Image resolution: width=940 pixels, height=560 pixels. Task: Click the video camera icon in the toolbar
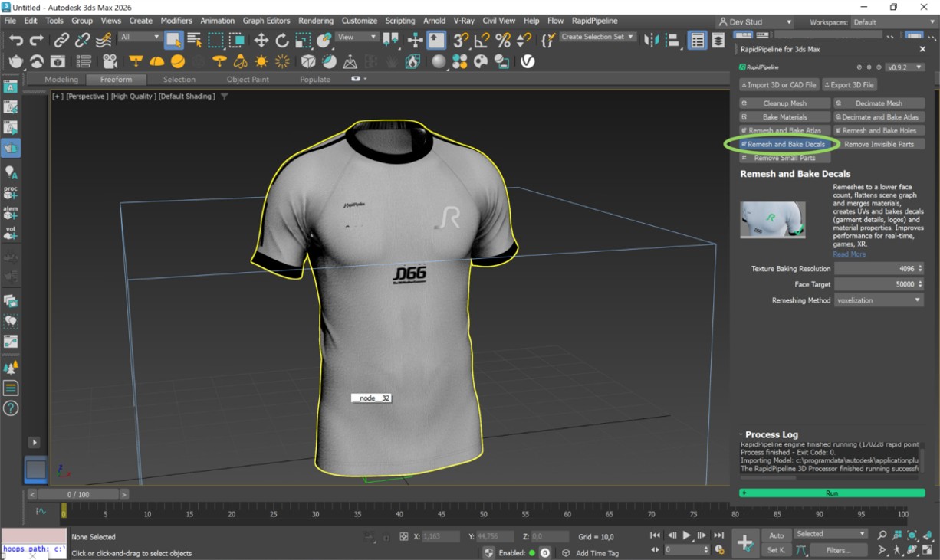point(110,61)
